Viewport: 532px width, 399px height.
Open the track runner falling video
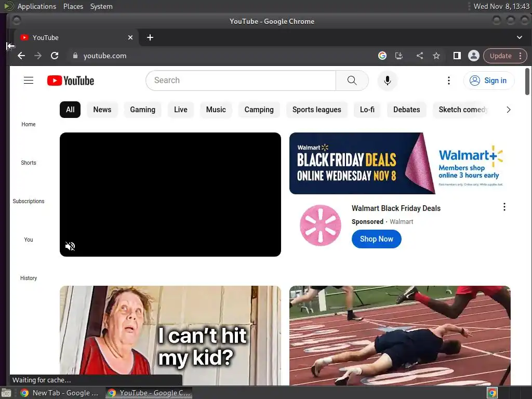click(400, 335)
